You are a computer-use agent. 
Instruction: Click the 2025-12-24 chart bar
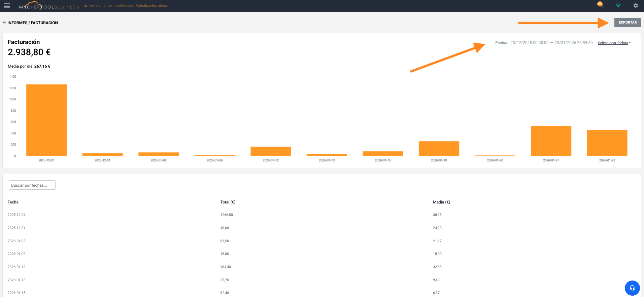(46, 120)
